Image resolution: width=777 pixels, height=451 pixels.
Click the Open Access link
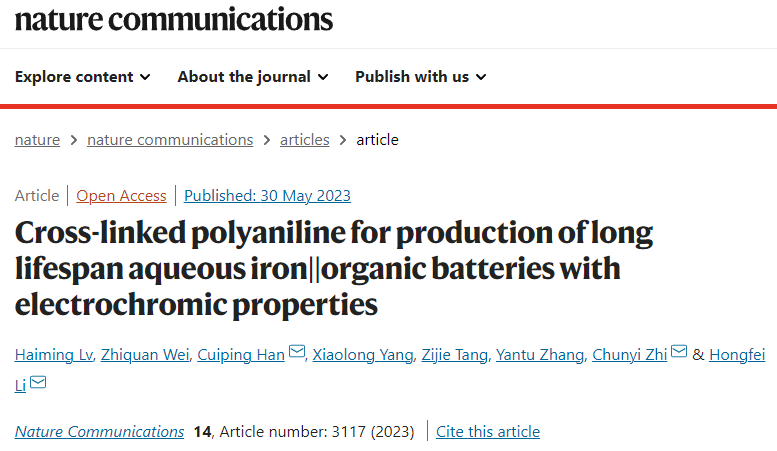tap(121, 196)
